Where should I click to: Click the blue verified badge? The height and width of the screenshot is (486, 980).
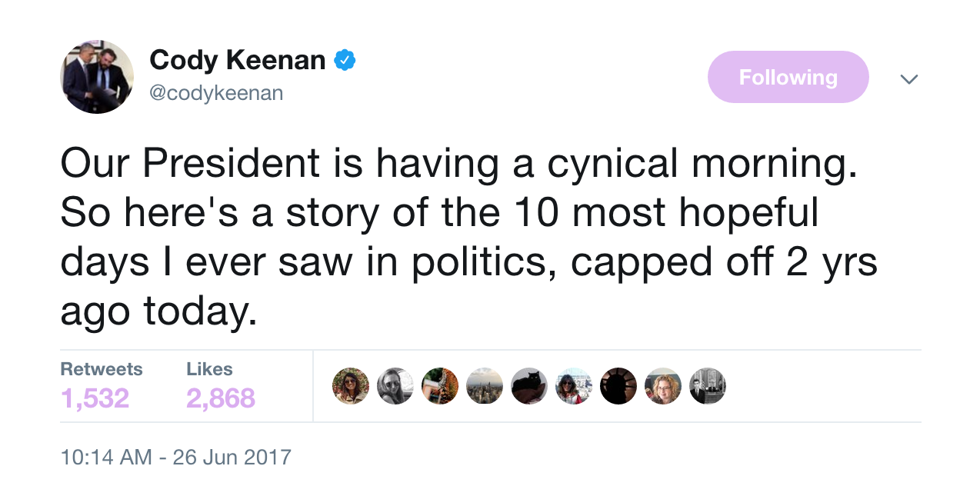click(x=345, y=59)
